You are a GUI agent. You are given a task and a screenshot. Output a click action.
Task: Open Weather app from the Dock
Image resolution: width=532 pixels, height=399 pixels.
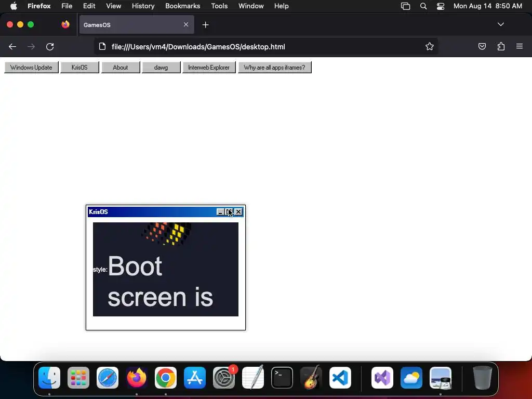[411, 378]
